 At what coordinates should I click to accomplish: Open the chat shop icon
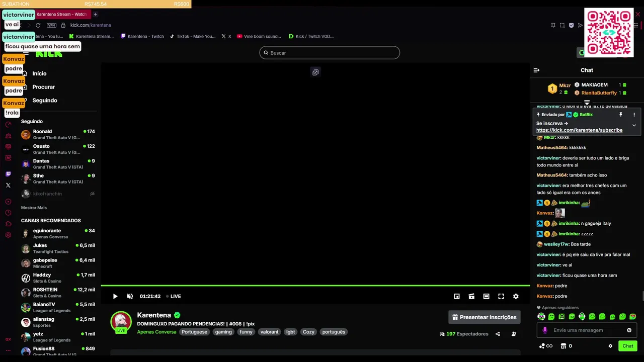(563, 346)
